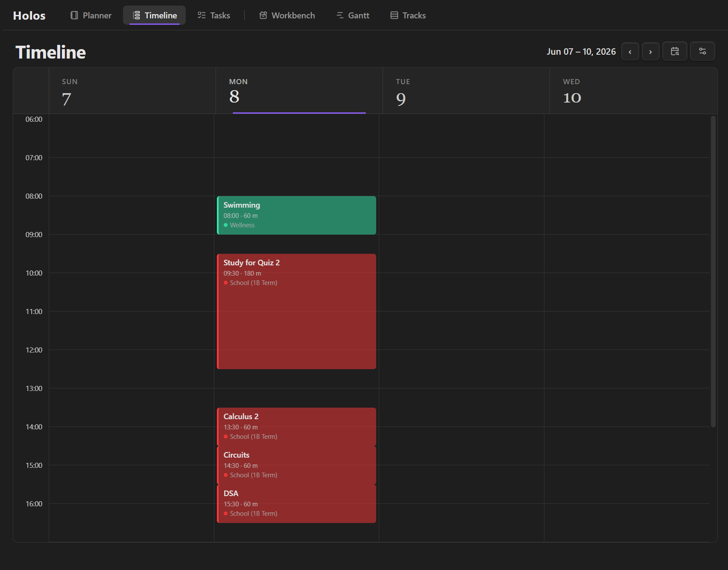This screenshot has height=570, width=728.
Task: Click the '15:30 · 60 m' DSA time
Action: pos(240,504)
